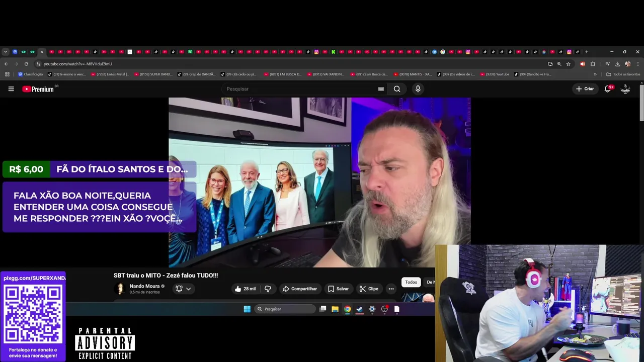
Task: Open Windows Start menu in embedded taskbar
Action: coord(247,309)
